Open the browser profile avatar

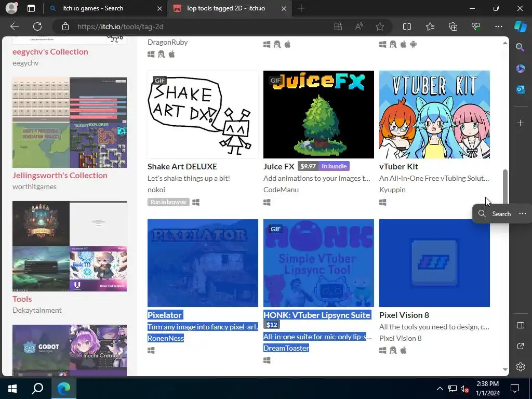pyautogui.click(x=11, y=8)
